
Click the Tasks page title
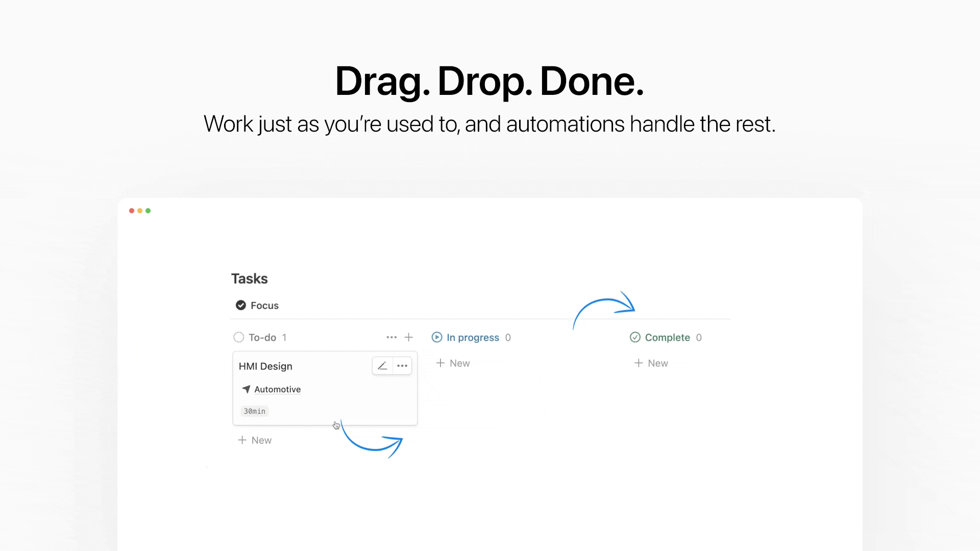point(249,279)
